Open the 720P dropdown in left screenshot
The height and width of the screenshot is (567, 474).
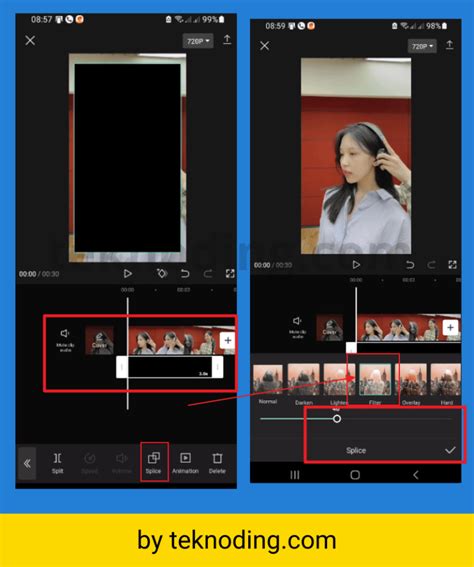pyautogui.click(x=198, y=41)
